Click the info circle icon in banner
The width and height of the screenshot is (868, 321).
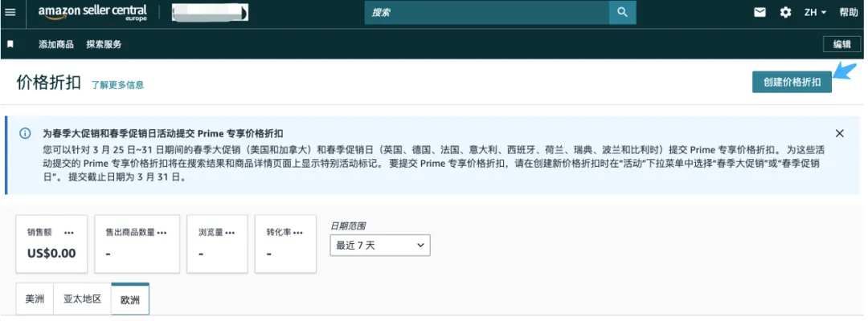26,133
